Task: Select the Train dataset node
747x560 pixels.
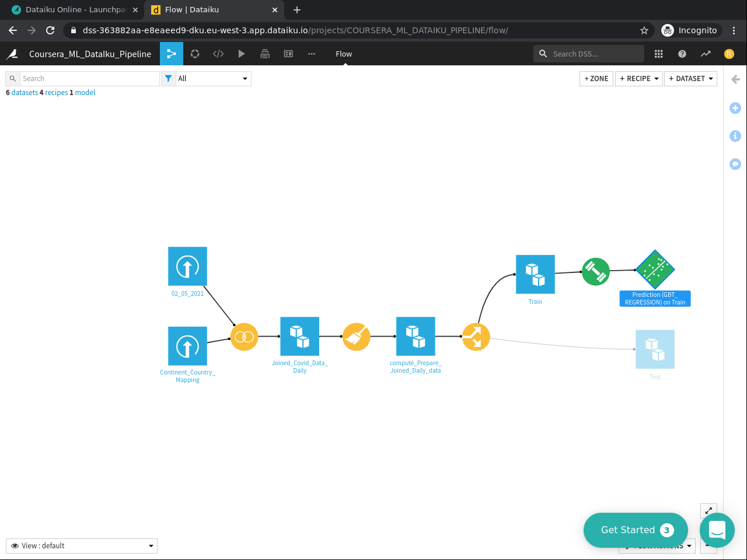Action: (535, 274)
